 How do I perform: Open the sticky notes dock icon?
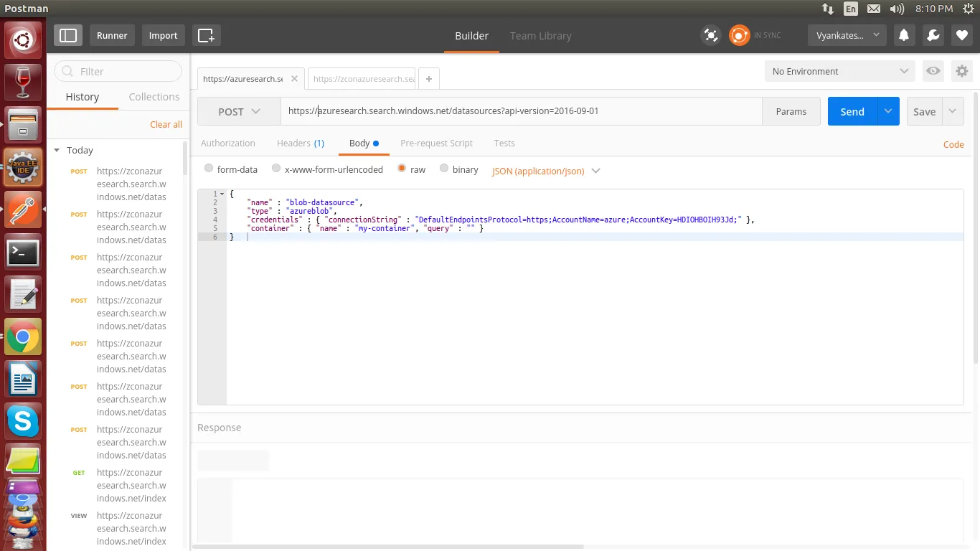(x=23, y=460)
